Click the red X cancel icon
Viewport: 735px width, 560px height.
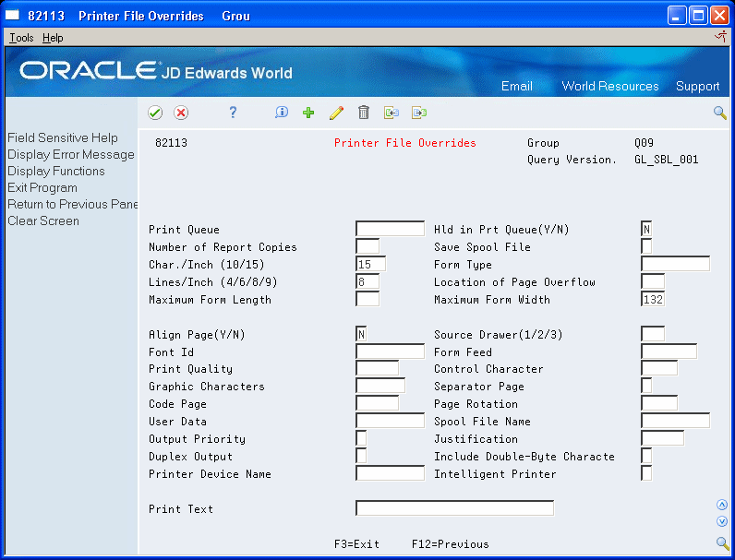pos(181,113)
